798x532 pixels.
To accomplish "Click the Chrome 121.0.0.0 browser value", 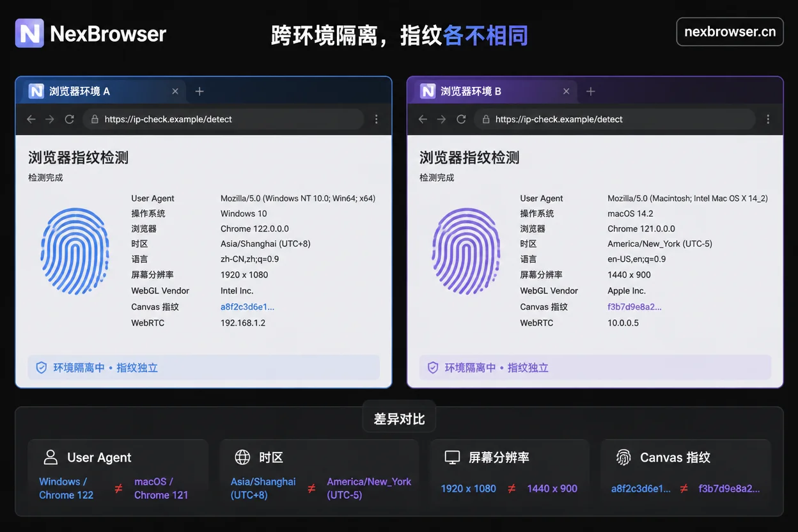I will (641, 229).
